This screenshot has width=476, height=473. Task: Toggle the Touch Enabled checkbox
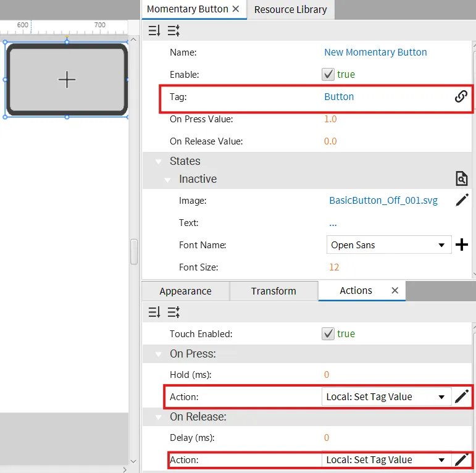(x=328, y=333)
